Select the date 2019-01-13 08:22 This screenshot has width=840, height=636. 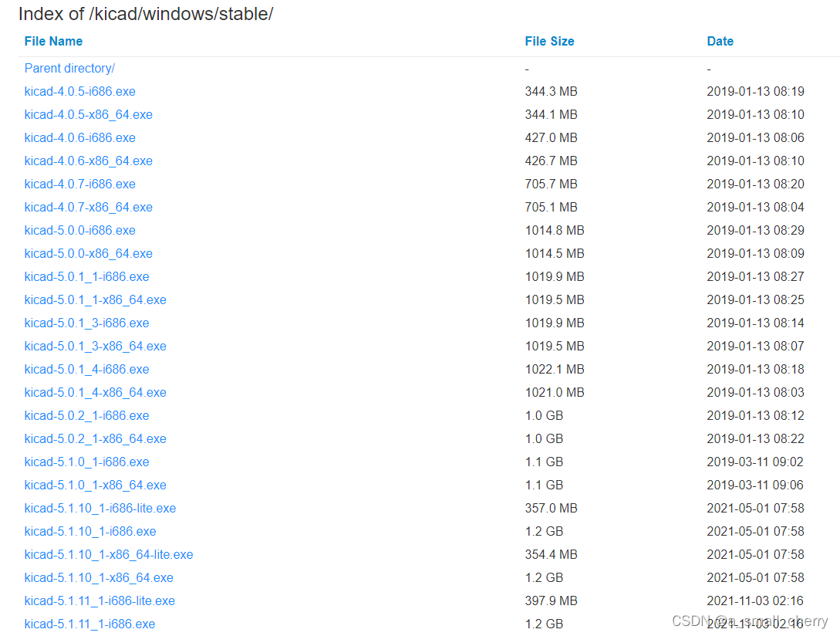755,438
